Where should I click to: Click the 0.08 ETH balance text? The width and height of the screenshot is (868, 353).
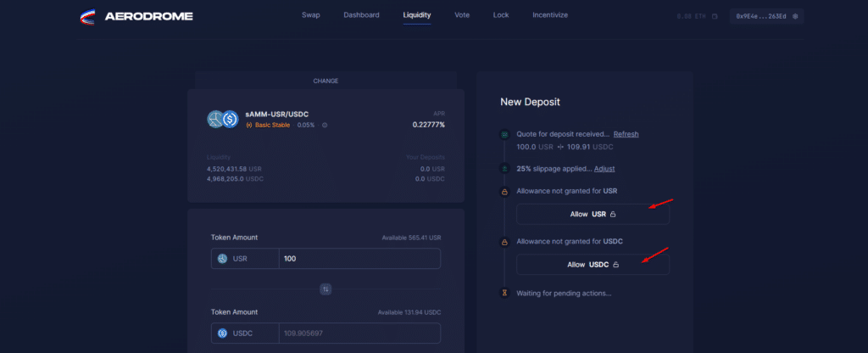click(x=692, y=17)
